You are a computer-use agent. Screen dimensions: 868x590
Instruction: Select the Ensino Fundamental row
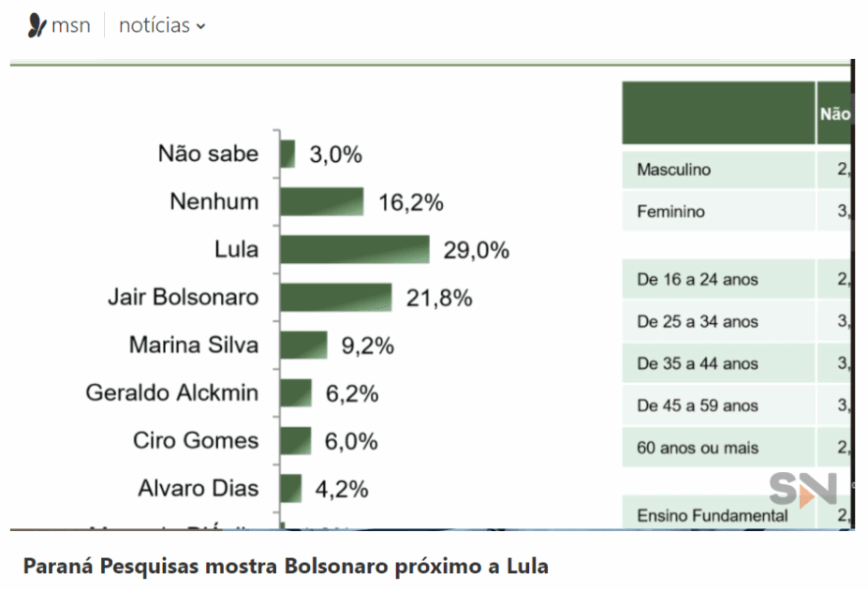pyautogui.click(x=718, y=515)
